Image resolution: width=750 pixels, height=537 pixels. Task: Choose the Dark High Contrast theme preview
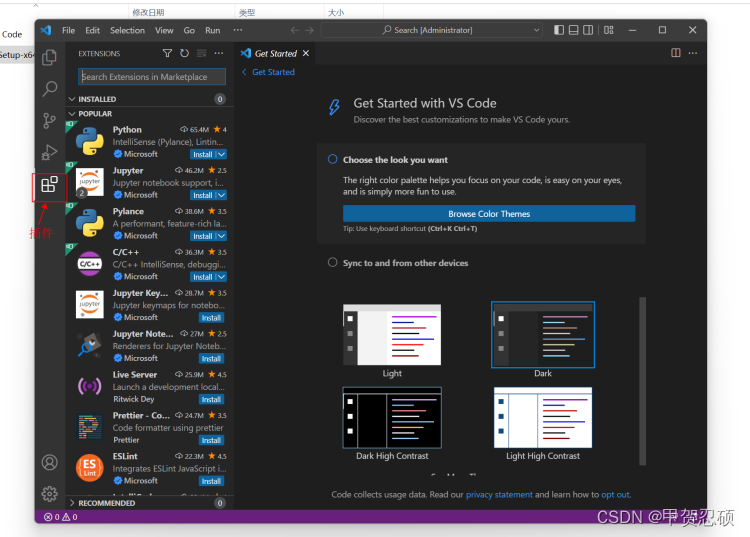pos(392,417)
